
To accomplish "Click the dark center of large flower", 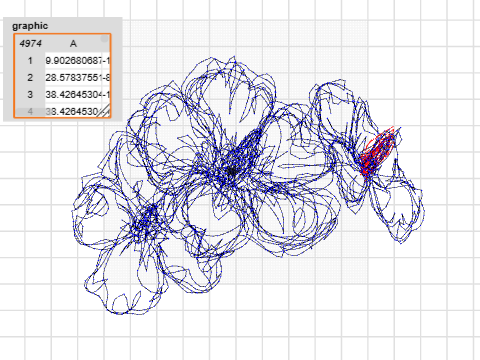I will tap(231, 171).
